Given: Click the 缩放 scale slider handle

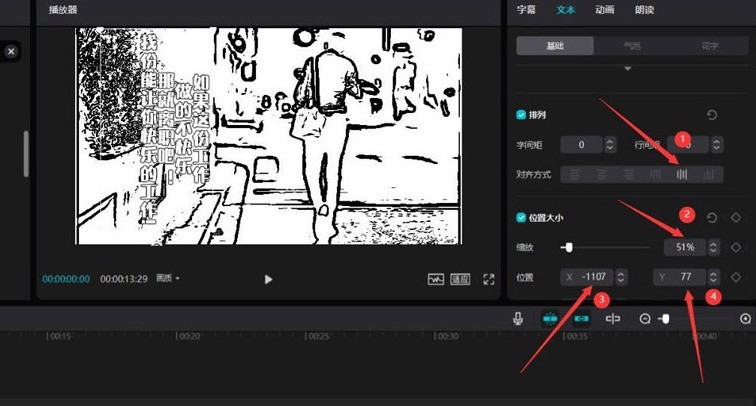Looking at the screenshot, I should pyautogui.click(x=568, y=247).
